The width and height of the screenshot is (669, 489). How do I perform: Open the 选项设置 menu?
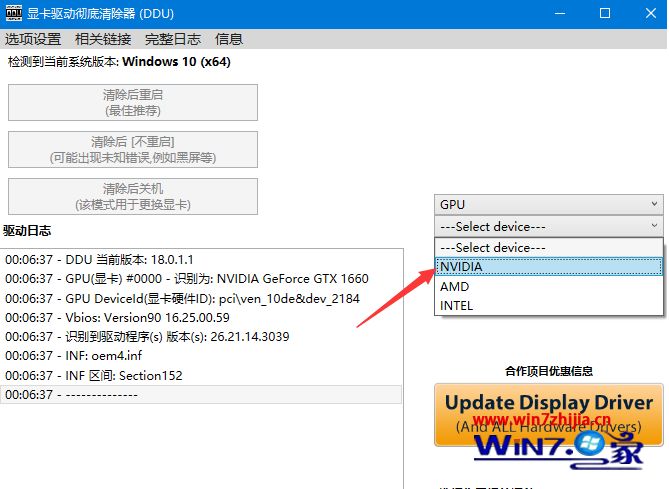click(33, 39)
